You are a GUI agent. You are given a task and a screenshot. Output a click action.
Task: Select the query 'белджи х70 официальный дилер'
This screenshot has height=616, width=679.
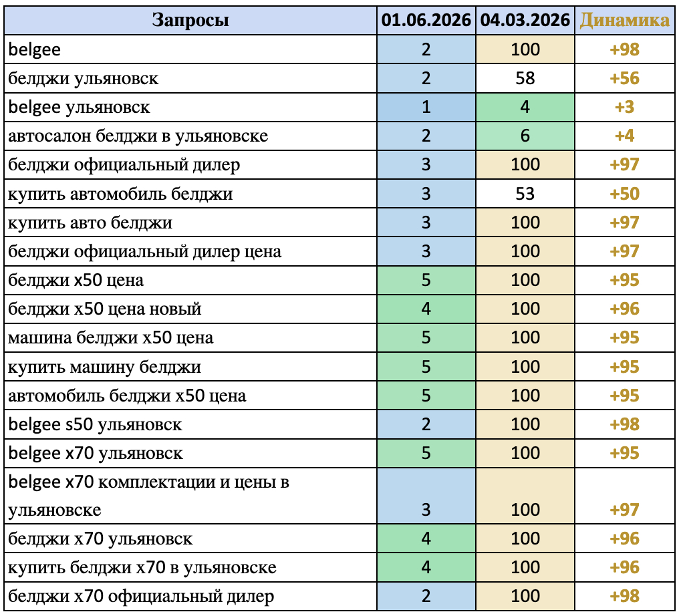tap(190, 596)
